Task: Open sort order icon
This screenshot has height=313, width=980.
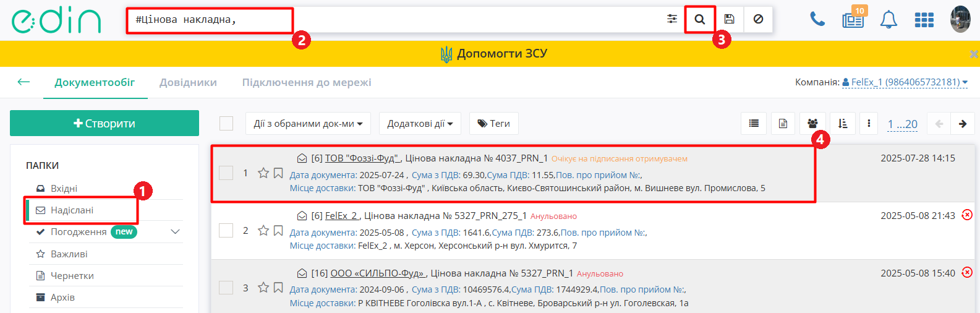Action: [x=843, y=124]
